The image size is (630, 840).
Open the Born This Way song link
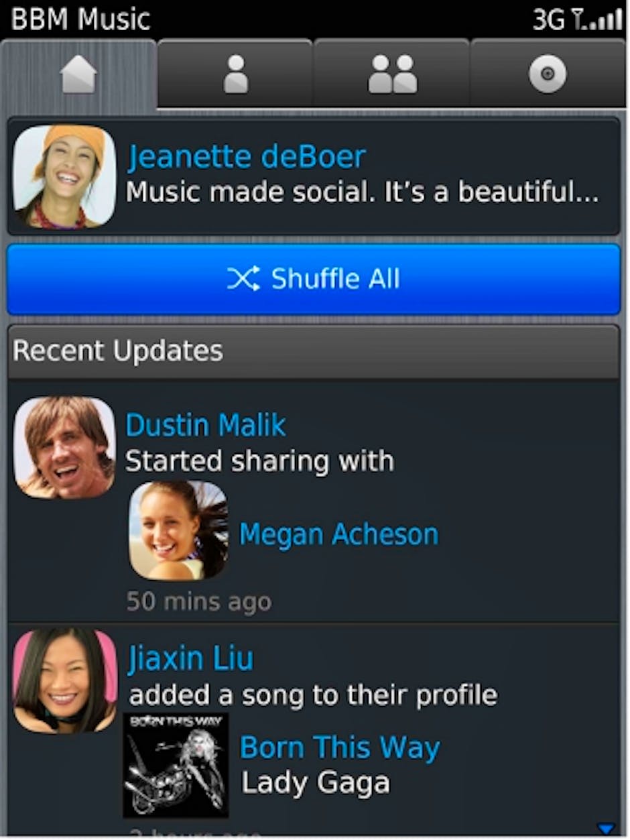coord(340,747)
